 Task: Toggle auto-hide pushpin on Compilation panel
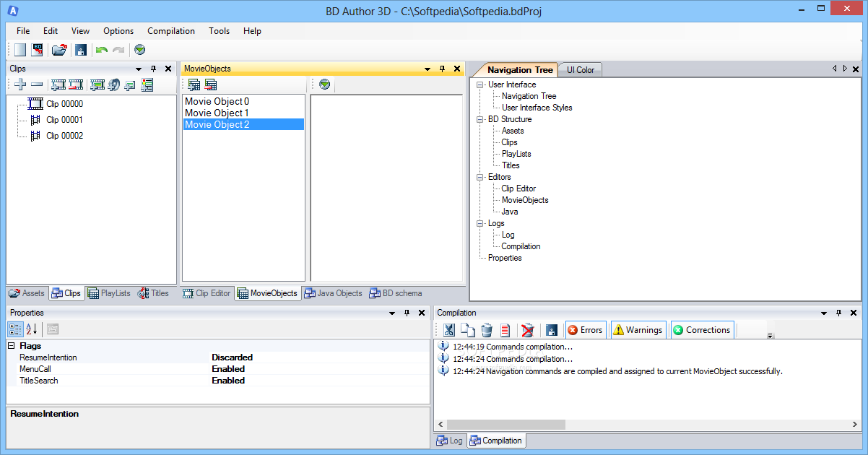point(839,313)
